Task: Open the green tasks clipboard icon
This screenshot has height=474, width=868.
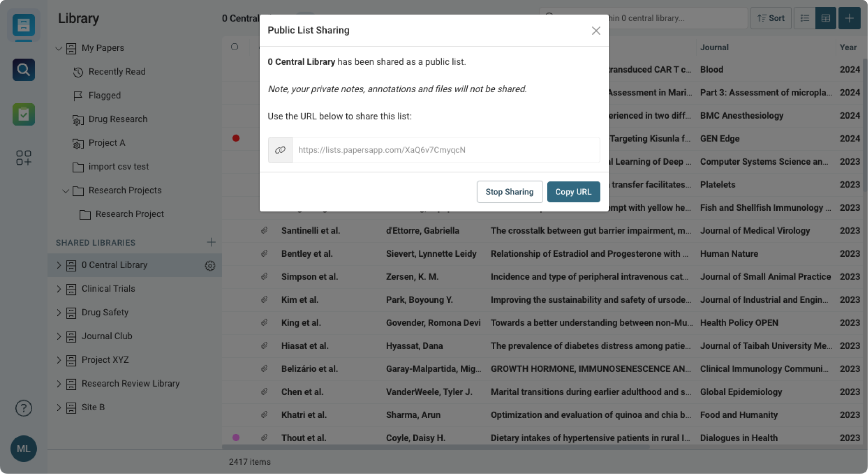Action: [x=23, y=114]
